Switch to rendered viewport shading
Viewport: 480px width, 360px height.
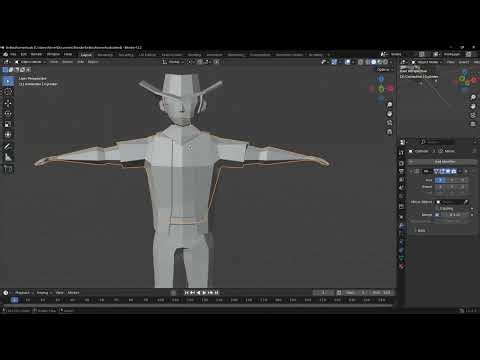click(386, 62)
